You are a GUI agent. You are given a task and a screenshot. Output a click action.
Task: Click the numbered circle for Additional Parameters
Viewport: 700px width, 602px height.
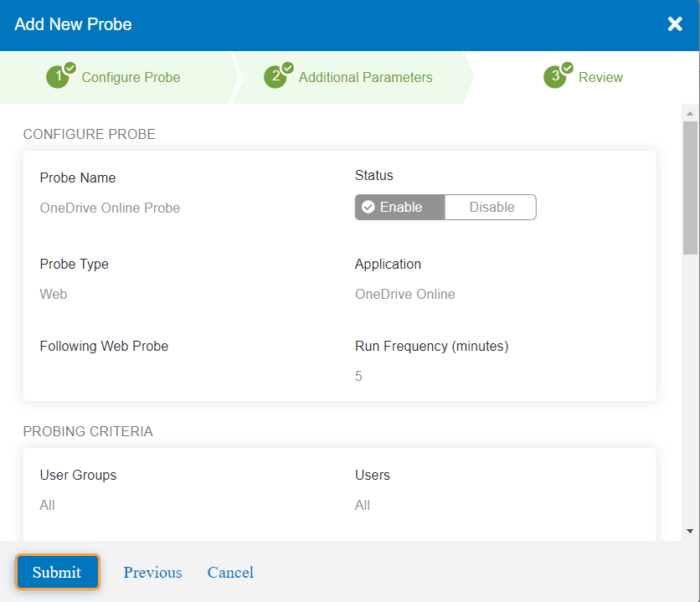click(x=276, y=76)
